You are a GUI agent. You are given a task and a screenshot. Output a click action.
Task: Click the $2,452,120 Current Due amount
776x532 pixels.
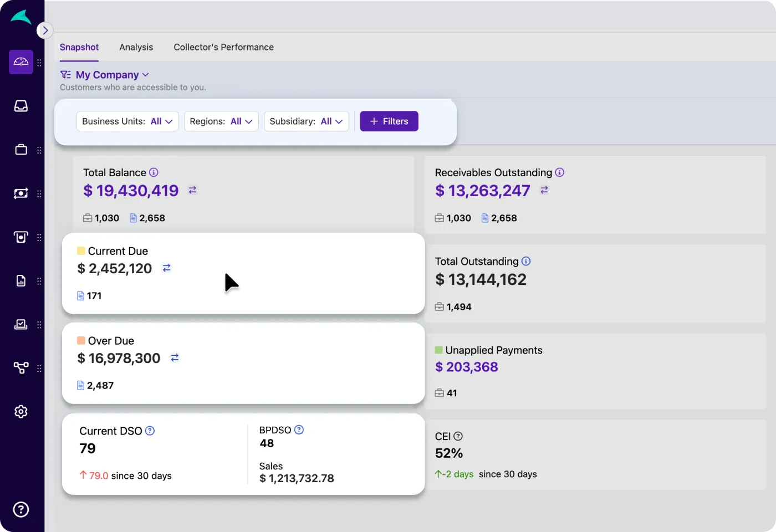115,269
